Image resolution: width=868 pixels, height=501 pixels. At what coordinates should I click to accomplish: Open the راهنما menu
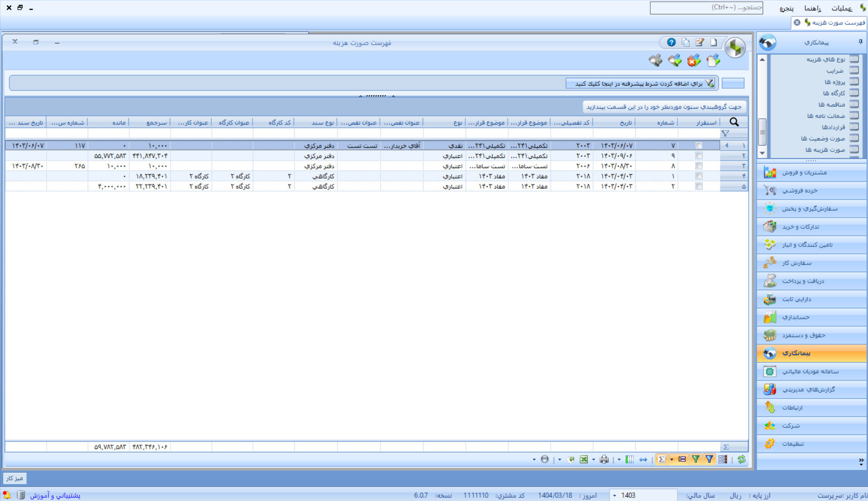click(813, 8)
